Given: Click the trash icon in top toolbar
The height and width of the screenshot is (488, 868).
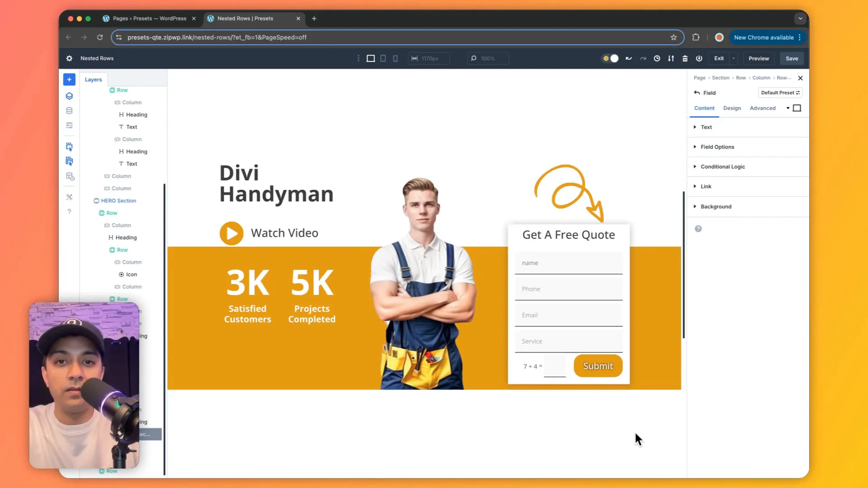Looking at the screenshot, I should [x=685, y=58].
